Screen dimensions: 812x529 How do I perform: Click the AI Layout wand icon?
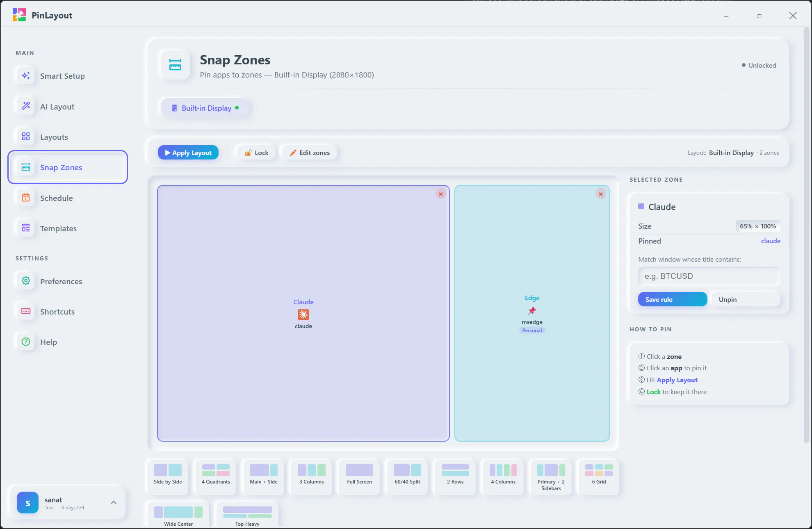26,106
